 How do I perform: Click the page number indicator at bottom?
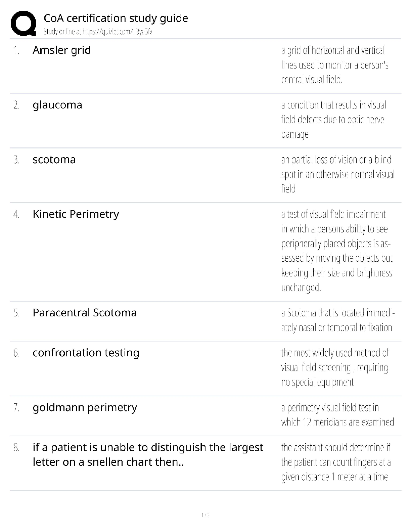tap(205, 515)
